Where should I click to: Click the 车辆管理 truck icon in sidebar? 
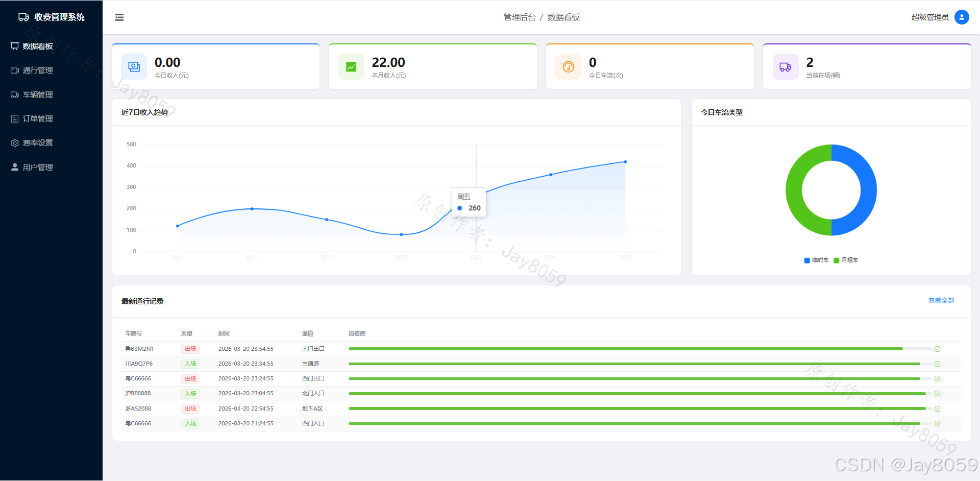click(15, 95)
